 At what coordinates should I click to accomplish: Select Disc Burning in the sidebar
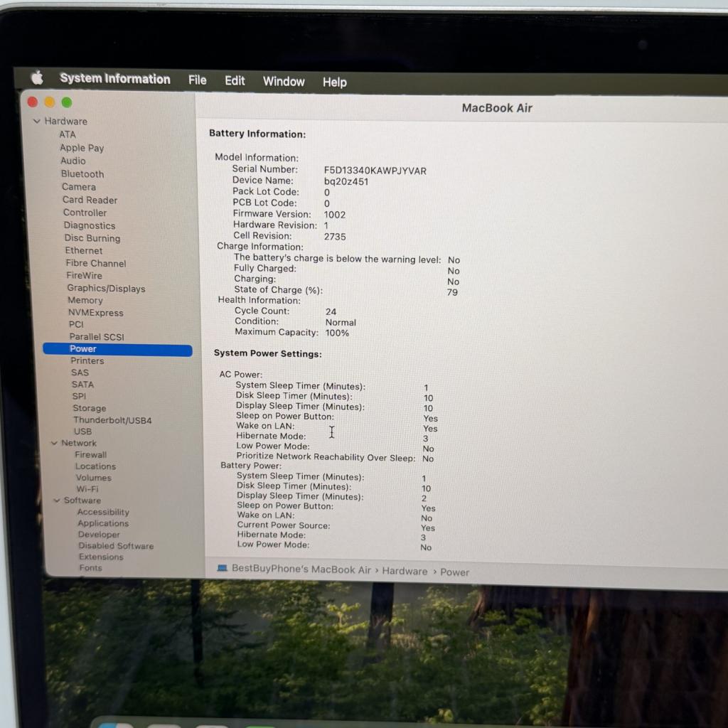[x=92, y=237]
